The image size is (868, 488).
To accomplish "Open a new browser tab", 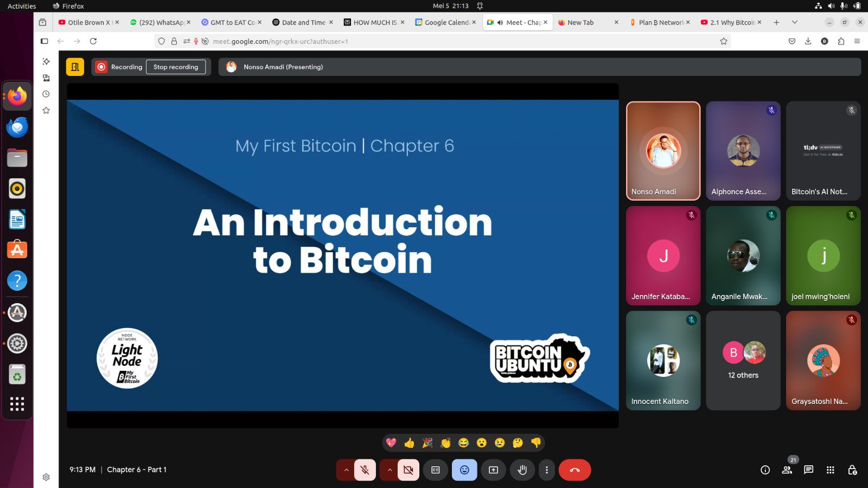I will pos(776,22).
